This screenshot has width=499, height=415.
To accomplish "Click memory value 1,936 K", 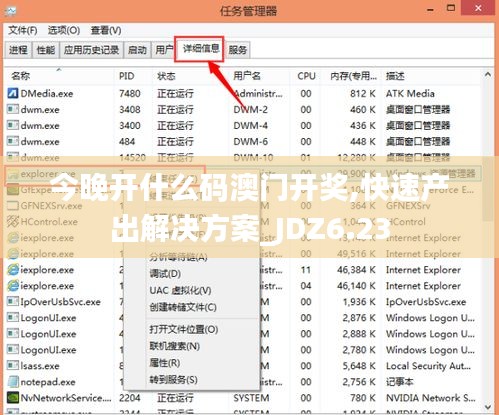I will [x=359, y=302].
